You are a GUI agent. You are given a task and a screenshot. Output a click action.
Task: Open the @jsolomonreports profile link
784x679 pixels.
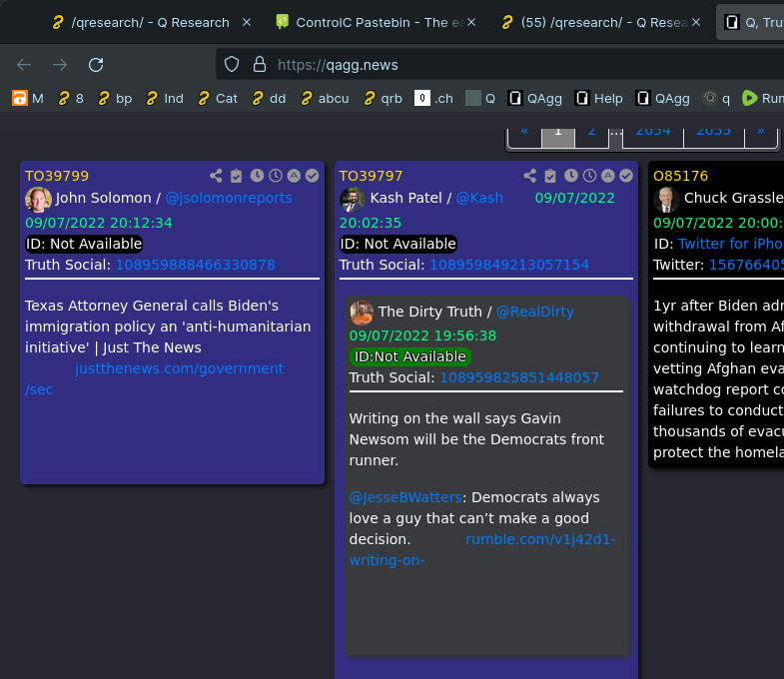pos(229,198)
